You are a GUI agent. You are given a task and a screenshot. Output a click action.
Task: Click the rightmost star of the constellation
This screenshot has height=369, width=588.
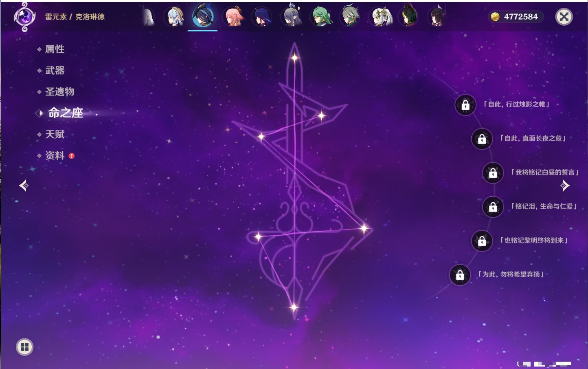(x=364, y=228)
